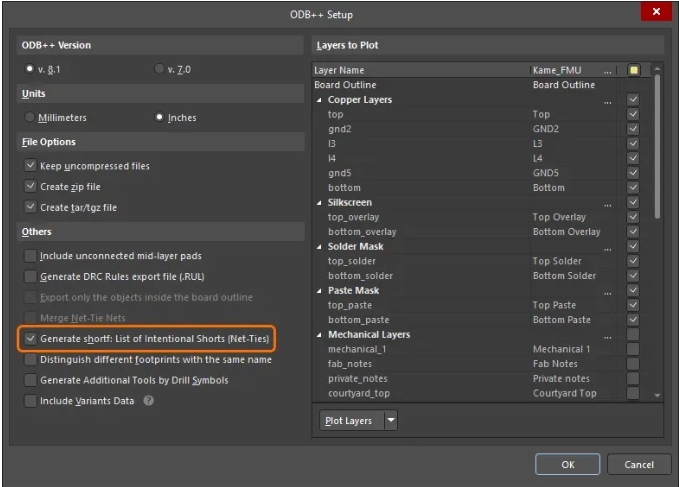The height and width of the screenshot is (487, 679).
Task: Open help icon next to Include Variants Data
Action: click(x=149, y=401)
